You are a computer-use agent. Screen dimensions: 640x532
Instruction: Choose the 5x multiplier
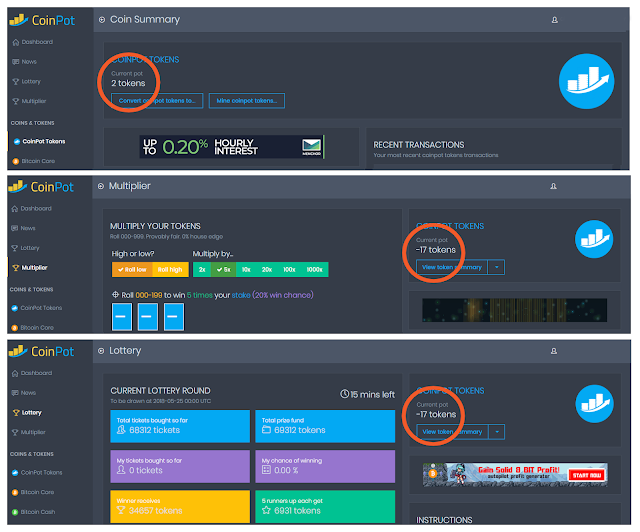tap(224, 269)
